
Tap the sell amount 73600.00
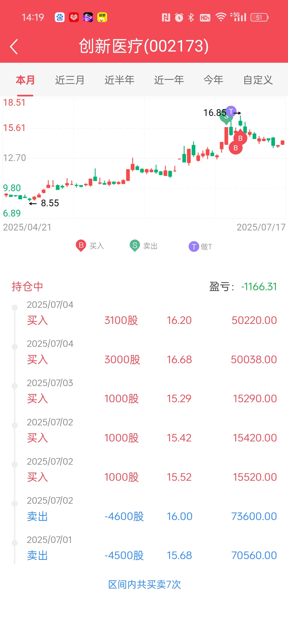coord(254,516)
